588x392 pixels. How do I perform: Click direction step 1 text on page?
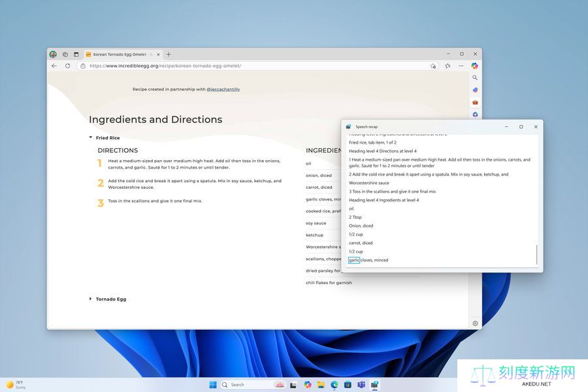click(194, 164)
